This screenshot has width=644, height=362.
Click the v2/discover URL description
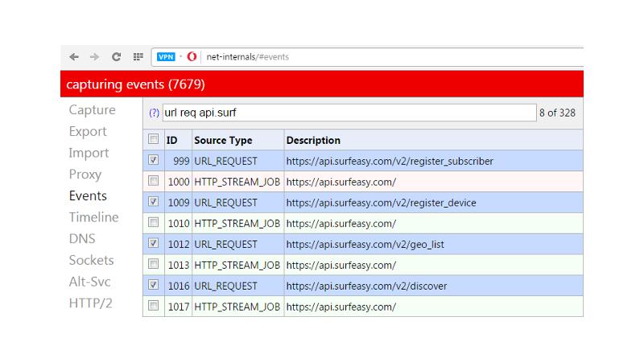[366, 286]
